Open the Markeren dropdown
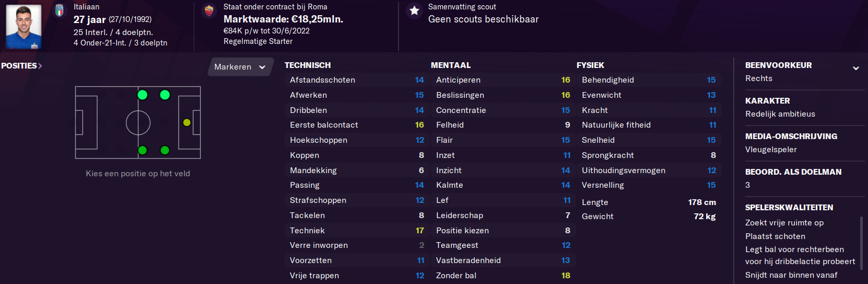 tap(240, 67)
